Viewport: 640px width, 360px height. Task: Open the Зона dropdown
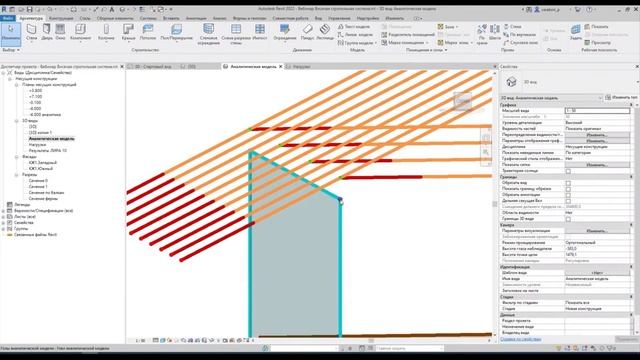coord(448,27)
